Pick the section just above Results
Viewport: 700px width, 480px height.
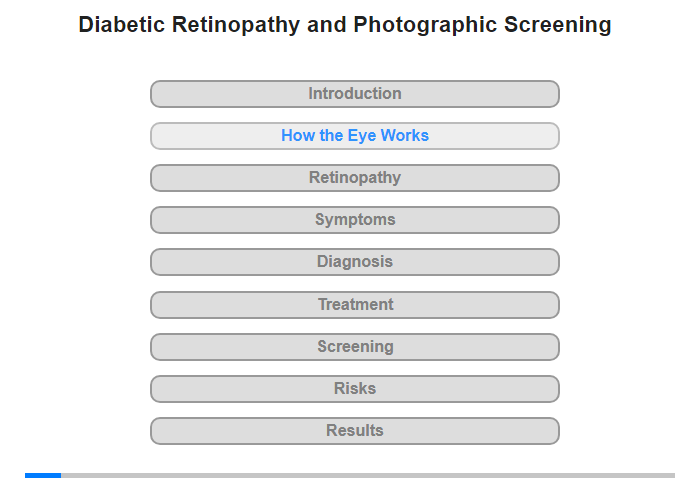(354, 389)
